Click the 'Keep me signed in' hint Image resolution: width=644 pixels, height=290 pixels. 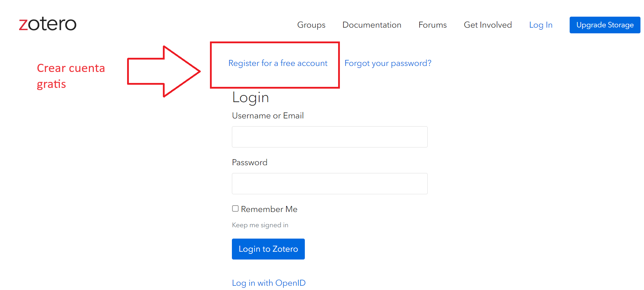(x=260, y=225)
